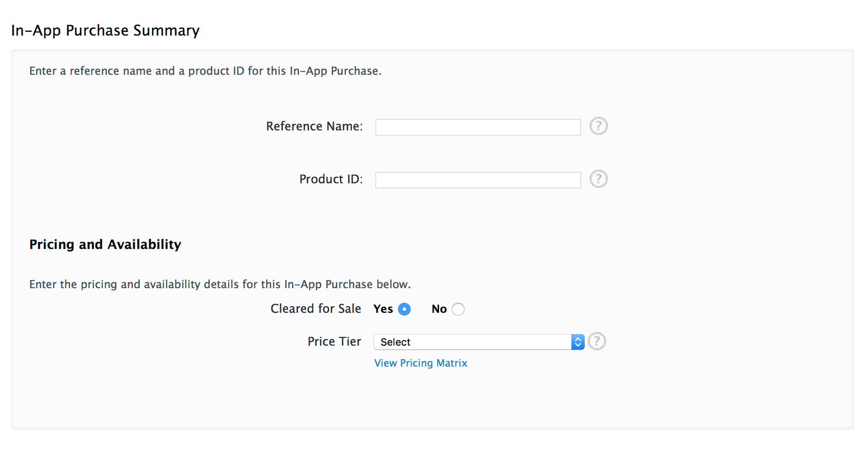This screenshot has height=456, width=868.
Task: Select Yes for Cleared for Sale
Action: [404, 309]
